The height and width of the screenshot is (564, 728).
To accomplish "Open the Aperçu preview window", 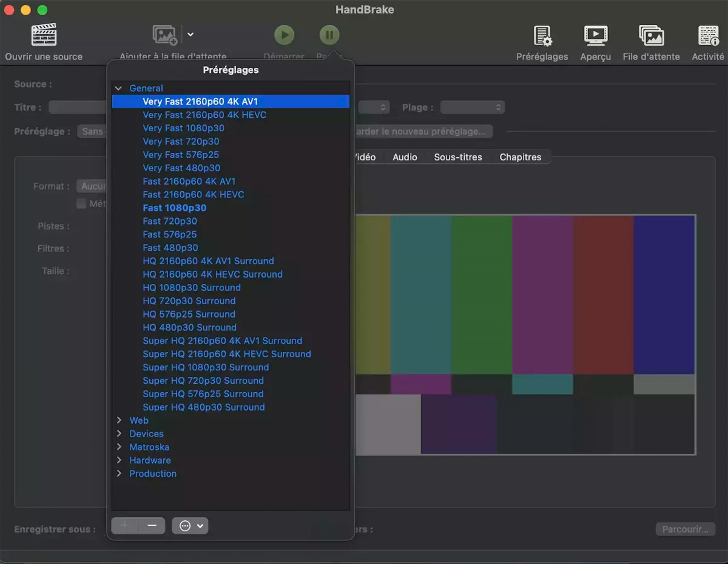I will click(x=595, y=40).
